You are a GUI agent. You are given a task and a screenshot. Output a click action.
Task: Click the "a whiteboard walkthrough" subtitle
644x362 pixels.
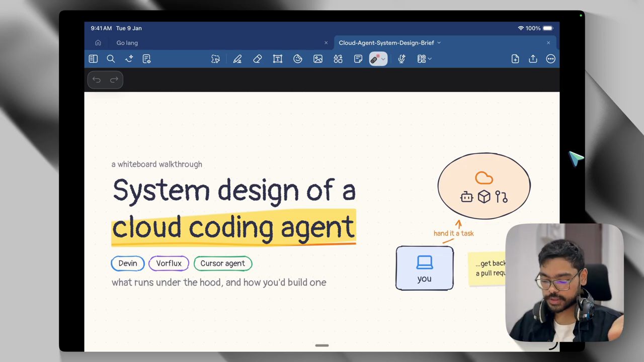(x=156, y=164)
